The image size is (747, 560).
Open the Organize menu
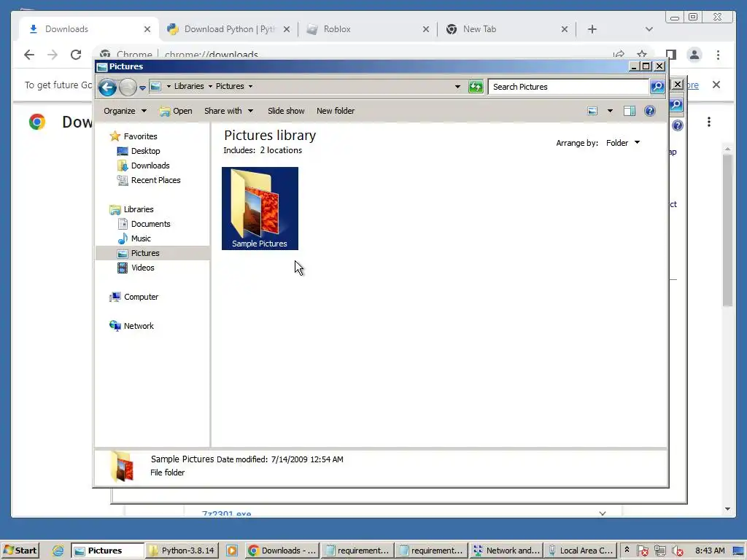[x=125, y=111]
